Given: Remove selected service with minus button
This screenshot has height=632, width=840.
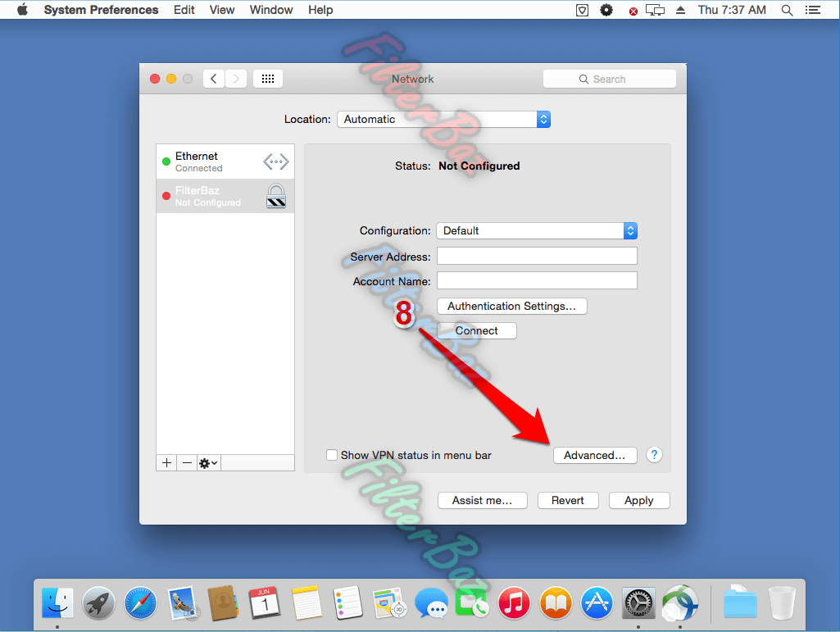Looking at the screenshot, I should 187,462.
